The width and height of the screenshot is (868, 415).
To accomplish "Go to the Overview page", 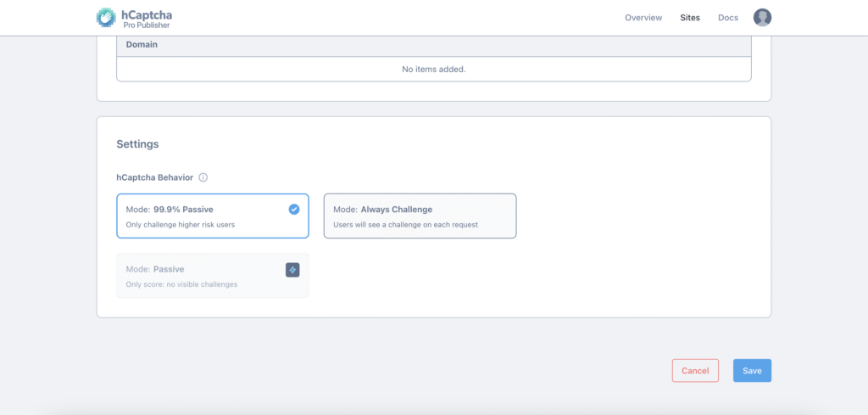I will 643,18.
